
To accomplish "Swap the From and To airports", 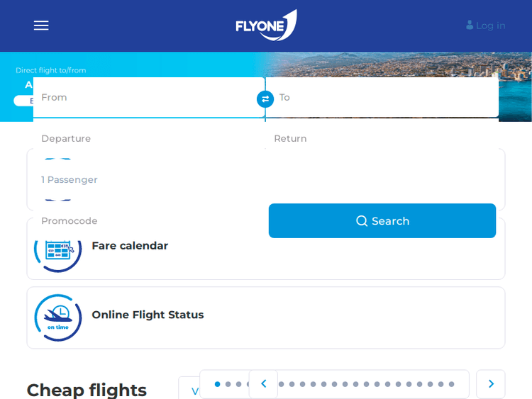I will point(265,99).
